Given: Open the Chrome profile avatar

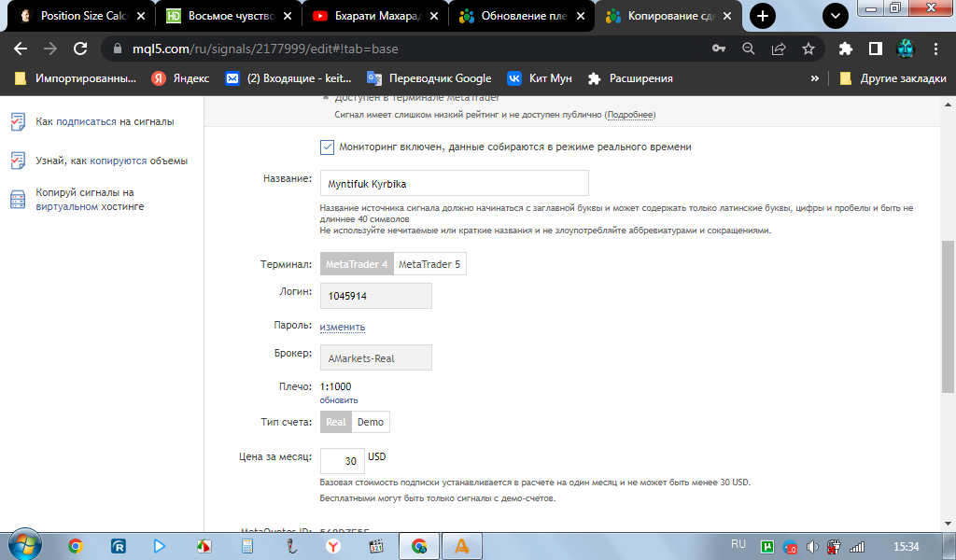Looking at the screenshot, I should click(906, 49).
